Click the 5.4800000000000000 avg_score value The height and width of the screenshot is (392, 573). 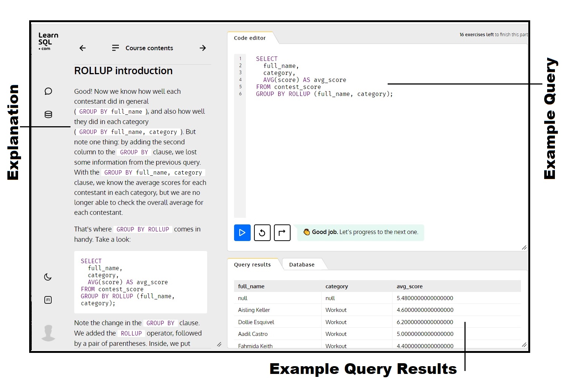(425, 298)
